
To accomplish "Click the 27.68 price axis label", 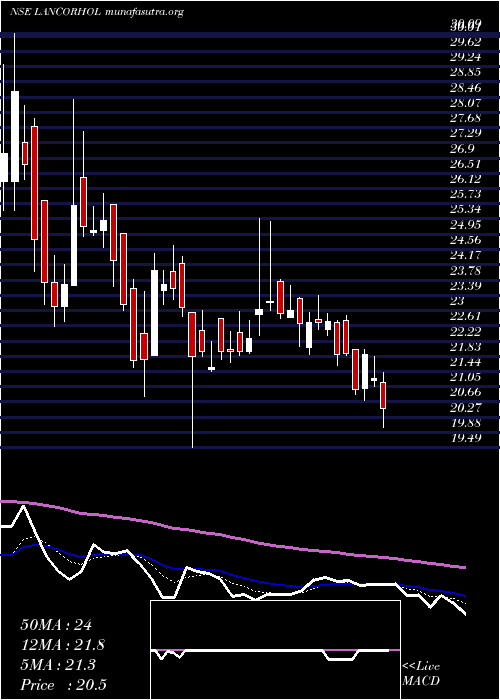I will [465, 118].
